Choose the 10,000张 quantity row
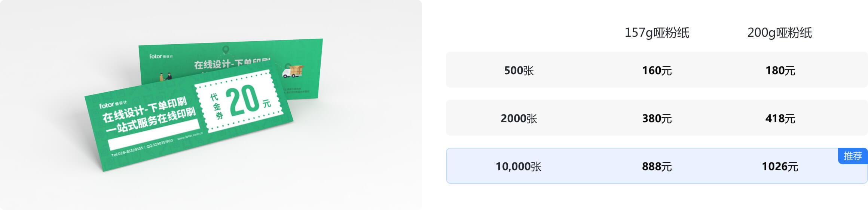The width and height of the screenshot is (868, 210). click(x=519, y=166)
